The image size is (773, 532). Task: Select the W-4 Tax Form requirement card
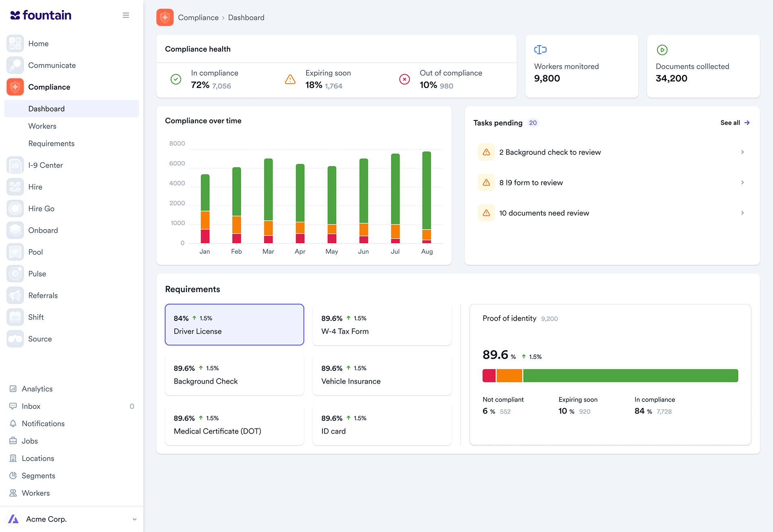coord(382,325)
